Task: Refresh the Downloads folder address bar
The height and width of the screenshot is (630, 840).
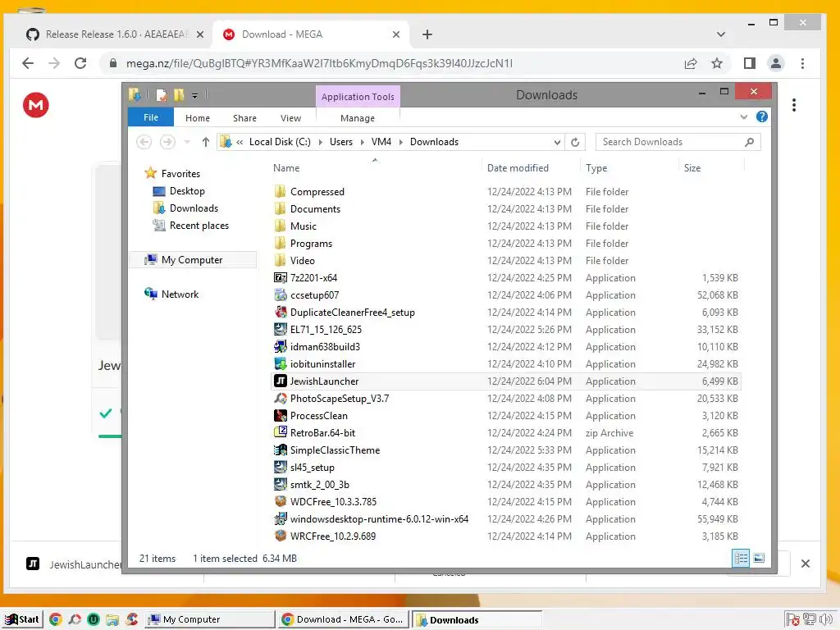Action: click(575, 142)
